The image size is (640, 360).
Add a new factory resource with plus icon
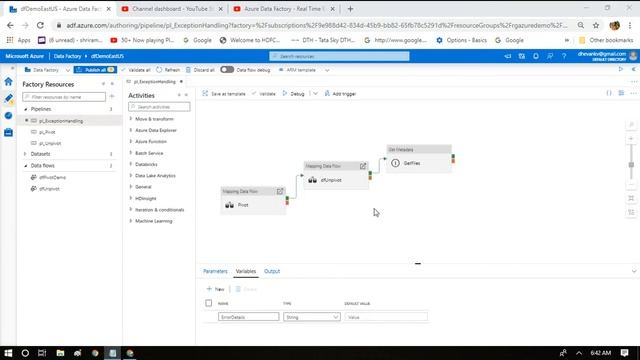point(112,96)
